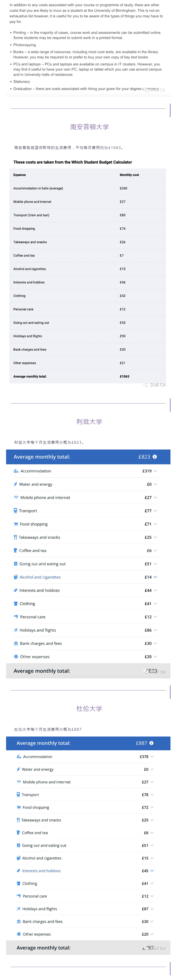
Task: Click the airplane icon for Leeds Holidays and flights
Action: click(16, 630)
